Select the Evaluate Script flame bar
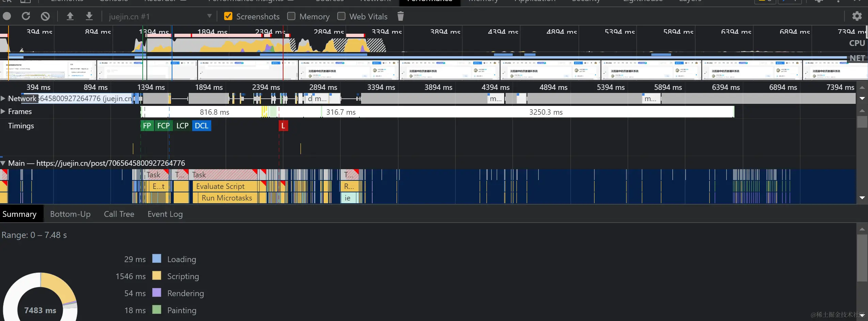Viewport: 868px width, 321px height. [225, 187]
